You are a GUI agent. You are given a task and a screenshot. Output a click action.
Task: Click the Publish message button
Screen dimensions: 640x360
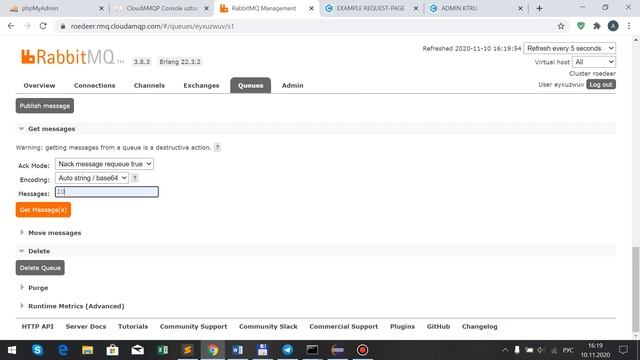tap(45, 106)
